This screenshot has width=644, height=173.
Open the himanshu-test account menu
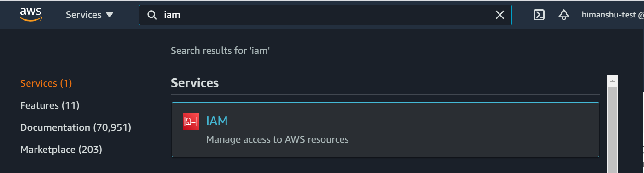point(613,15)
